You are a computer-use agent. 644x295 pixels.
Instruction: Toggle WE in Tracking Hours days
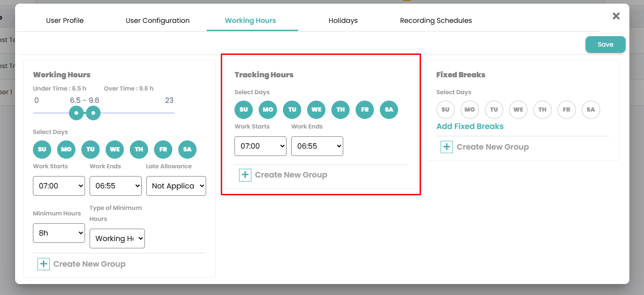pyautogui.click(x=316, y=110)
